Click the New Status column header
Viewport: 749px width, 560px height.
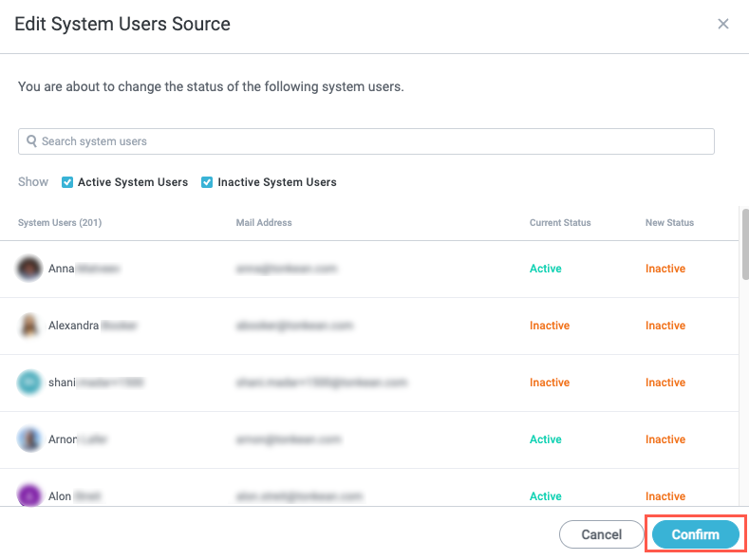point(669,223)
